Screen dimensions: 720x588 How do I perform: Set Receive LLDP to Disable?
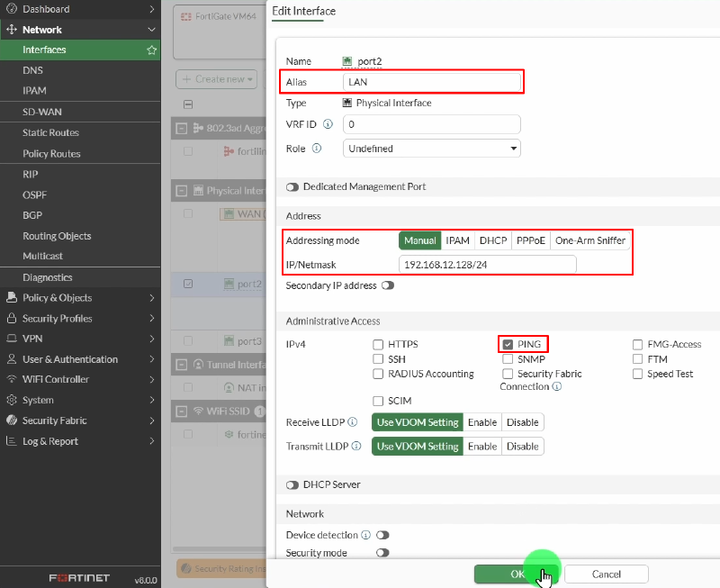[x=523, y=422]
